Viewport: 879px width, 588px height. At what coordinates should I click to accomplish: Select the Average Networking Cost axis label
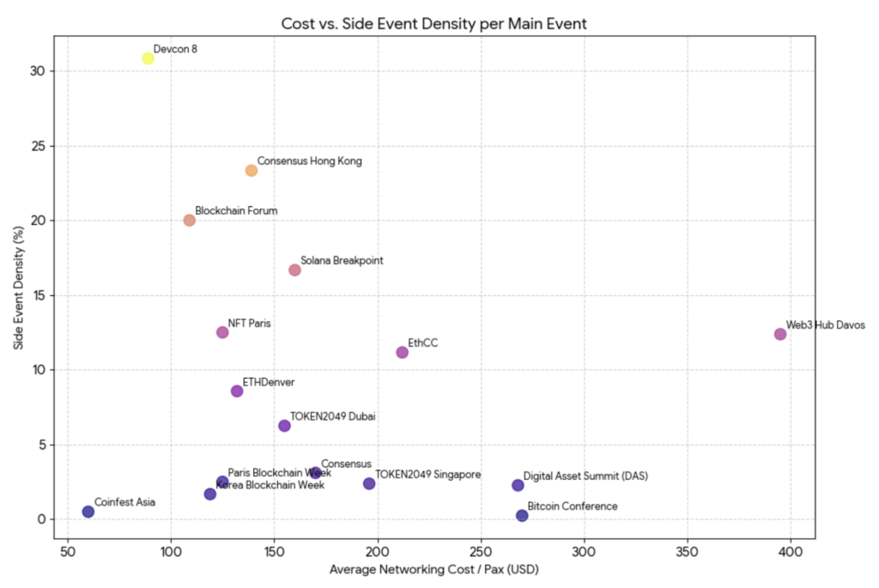434,569
